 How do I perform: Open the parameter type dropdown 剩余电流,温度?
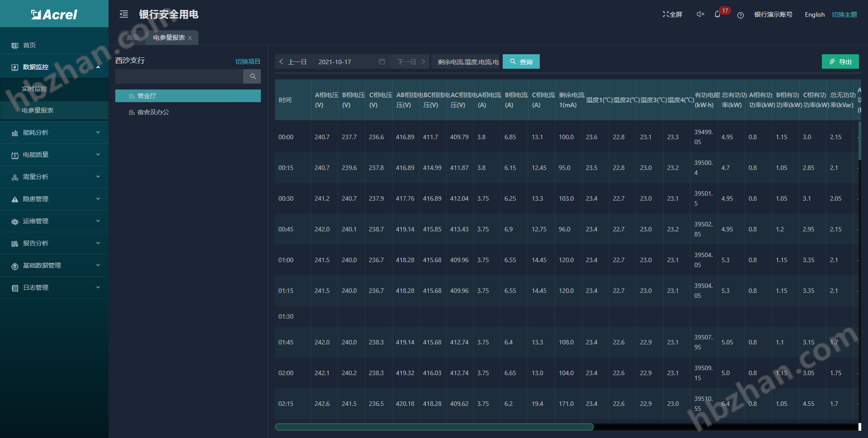467,61
